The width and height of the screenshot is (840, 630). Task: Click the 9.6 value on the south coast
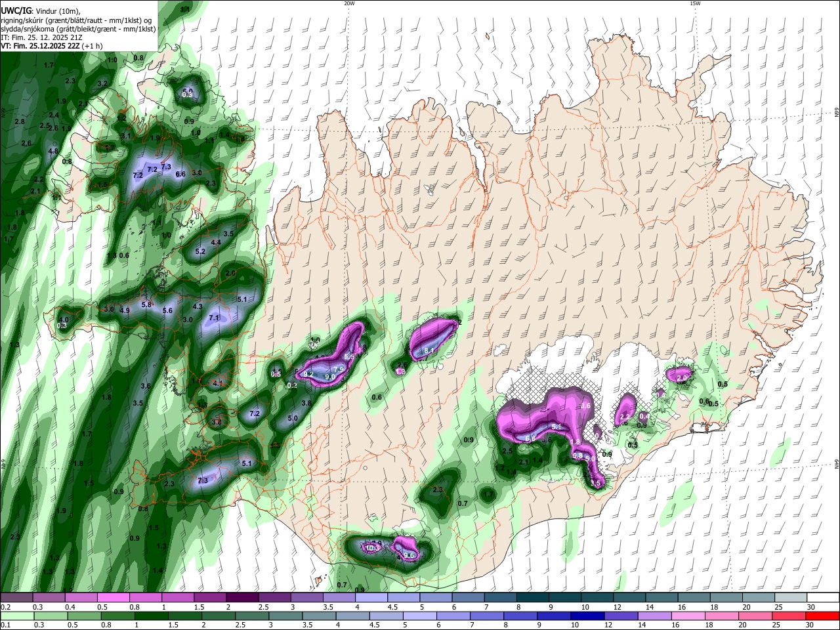[x=409, y=555]
